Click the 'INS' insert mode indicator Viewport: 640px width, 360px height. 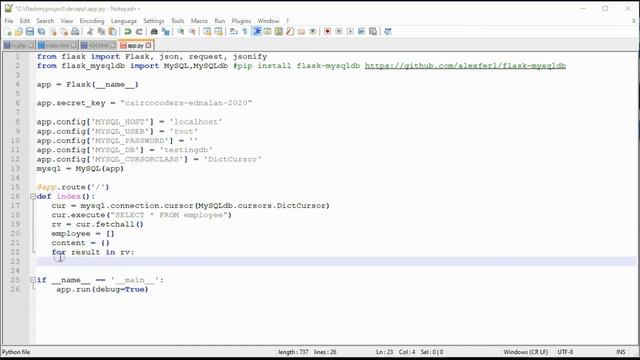point(621,352)
